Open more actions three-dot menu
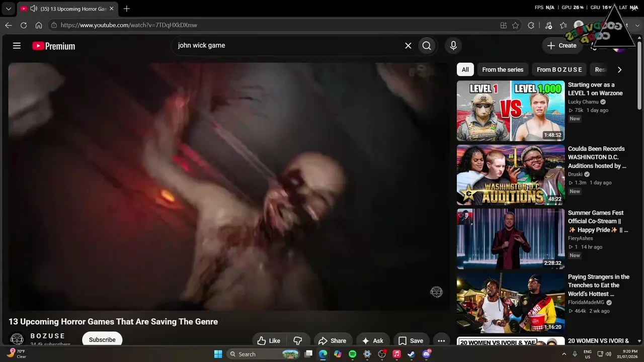644x362 pixels. click(x=441, y=340)
